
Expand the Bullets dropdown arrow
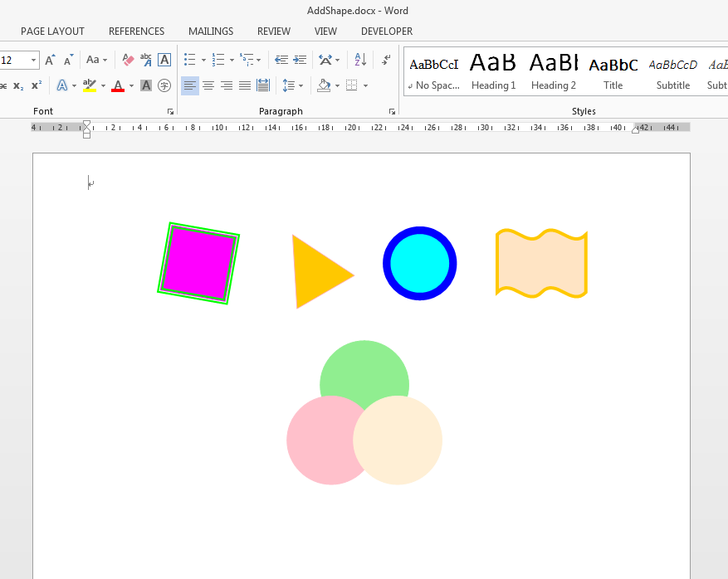tap(203, 60)
